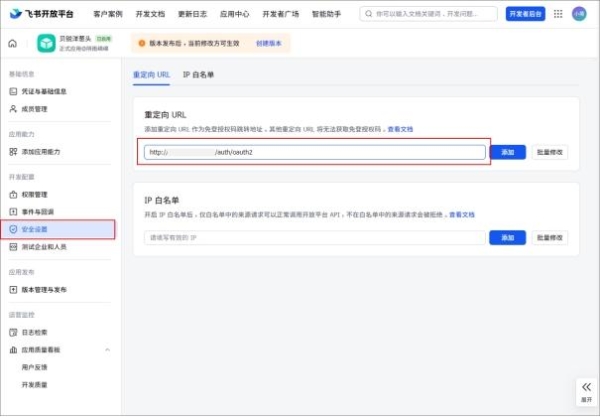The height and width of the screenshot is (417, 600).
Task: Click the 开发者后台 button
Action: 525,14
